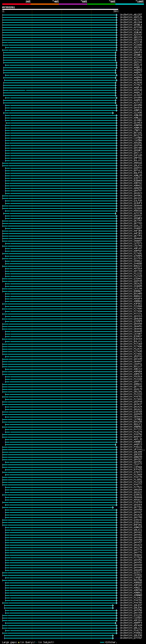Open hit UniRef100_A8J264
This screenshot has height=644, width=146.
131,22
